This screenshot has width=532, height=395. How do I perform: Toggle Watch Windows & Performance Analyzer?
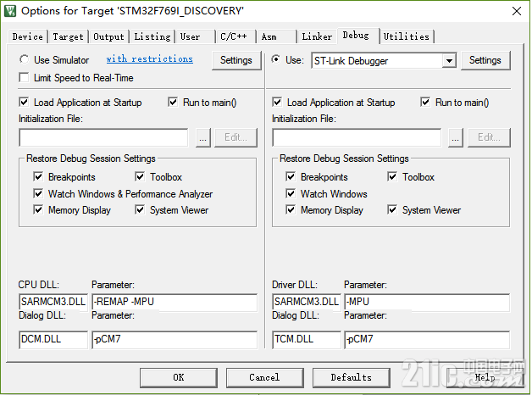38,194
